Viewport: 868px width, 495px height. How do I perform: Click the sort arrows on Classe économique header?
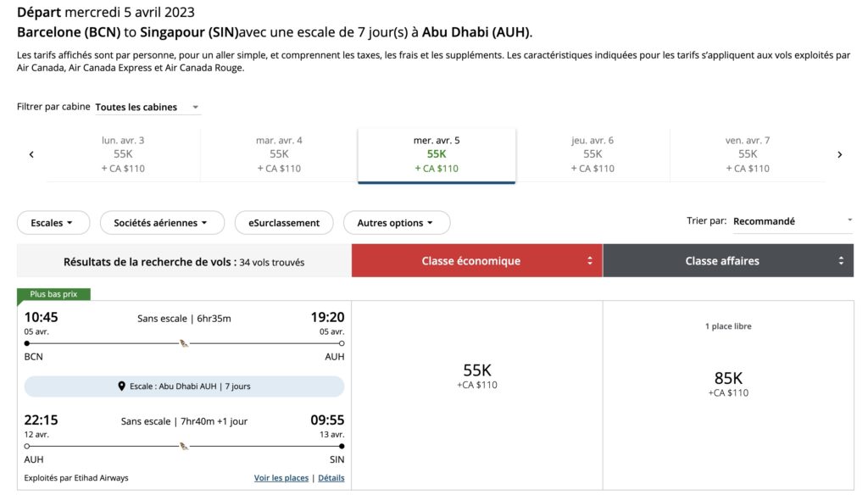coord(591,260)
